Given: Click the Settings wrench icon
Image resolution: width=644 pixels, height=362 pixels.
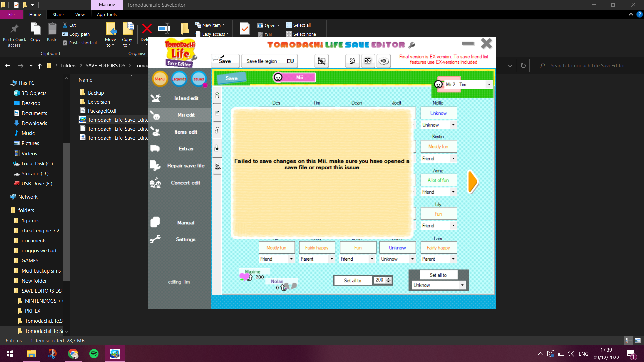Looking at the screenshot, I should pos(155,239).
